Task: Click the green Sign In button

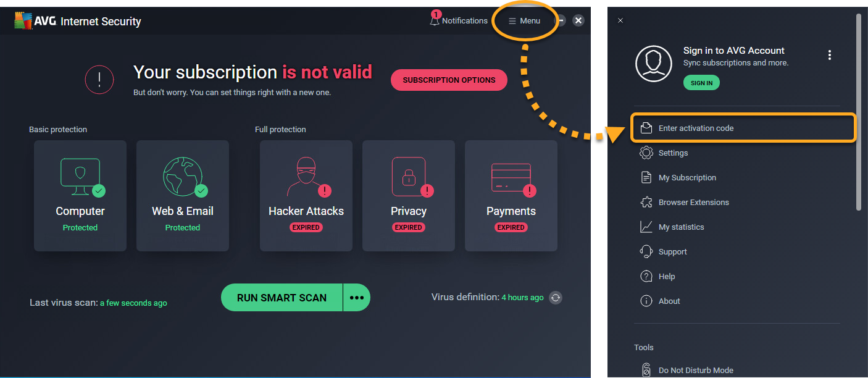Action: tap(701, 83)
